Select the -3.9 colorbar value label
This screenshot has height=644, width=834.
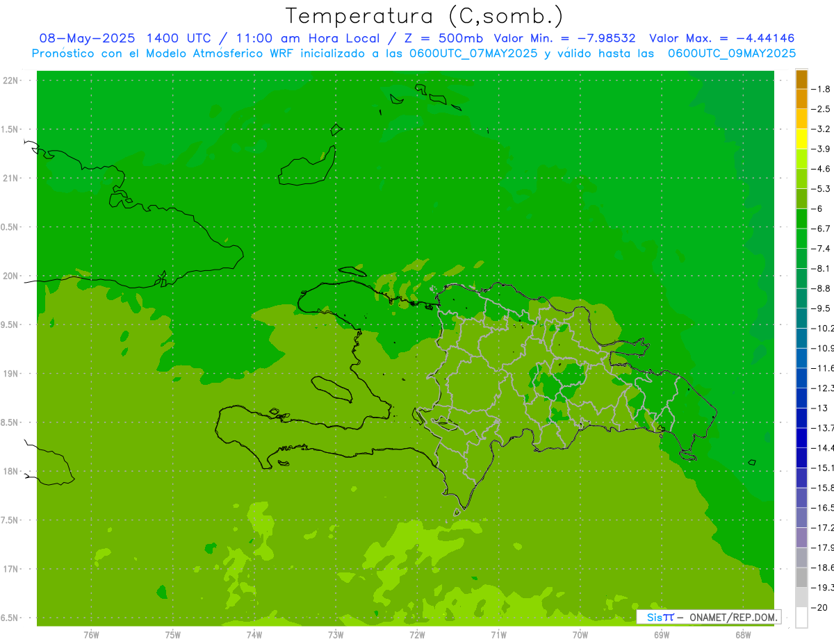pos(821,149)
